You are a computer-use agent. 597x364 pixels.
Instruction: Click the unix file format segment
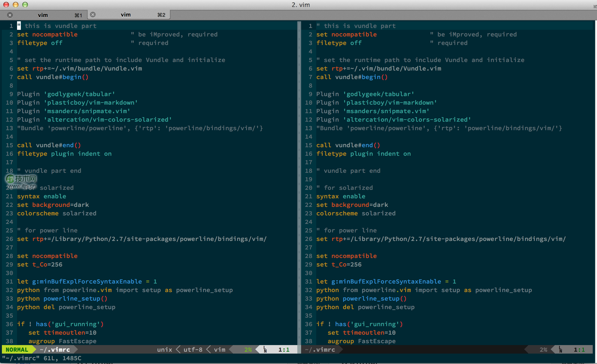pos(165,350)
